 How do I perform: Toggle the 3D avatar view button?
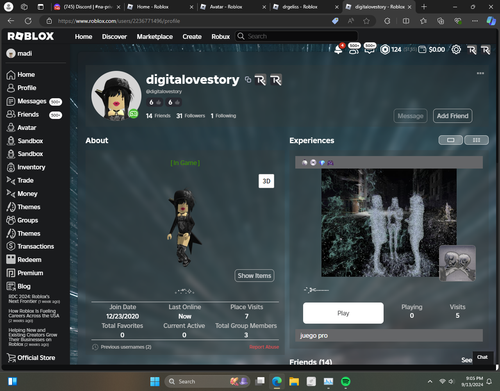tap(266, 181)
